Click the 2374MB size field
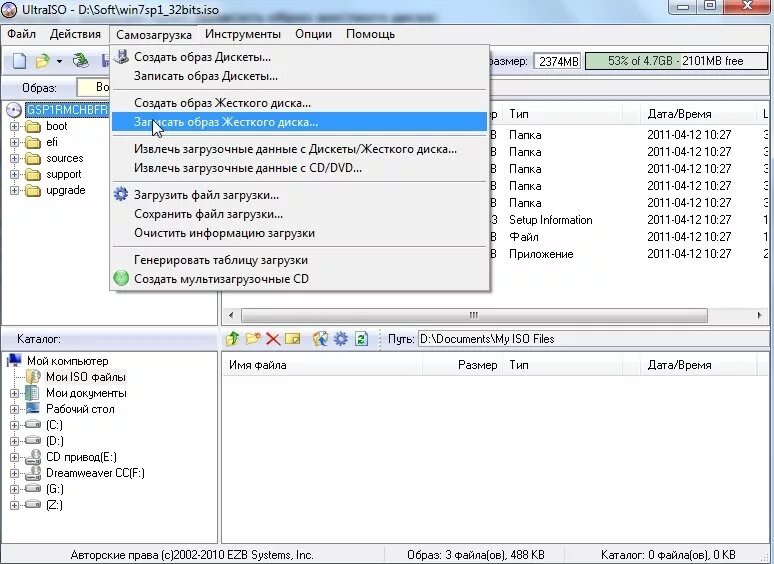 coord(558,61)
